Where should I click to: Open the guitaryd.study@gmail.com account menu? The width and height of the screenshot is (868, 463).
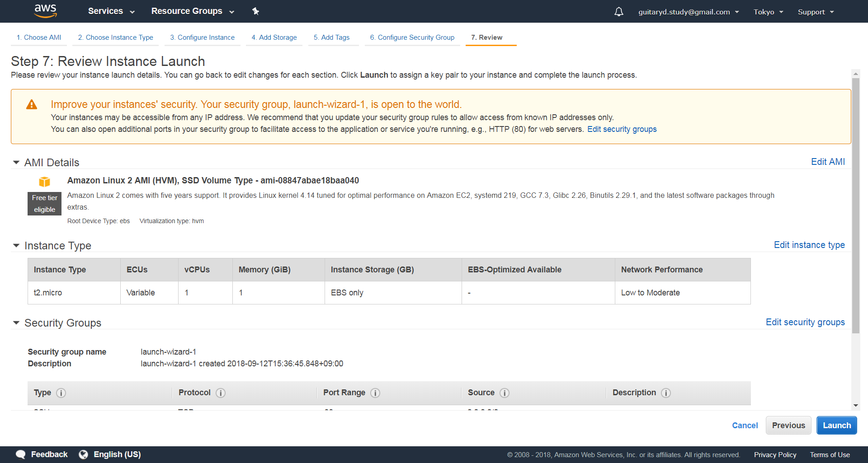pyautogui.click(x=689, y=12)
